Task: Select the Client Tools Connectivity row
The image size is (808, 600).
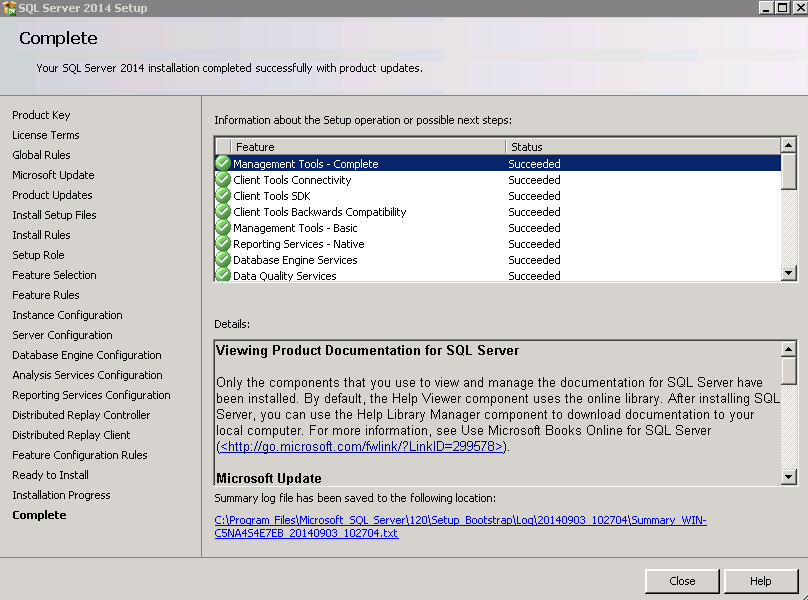Action: [x=498, y=179]
